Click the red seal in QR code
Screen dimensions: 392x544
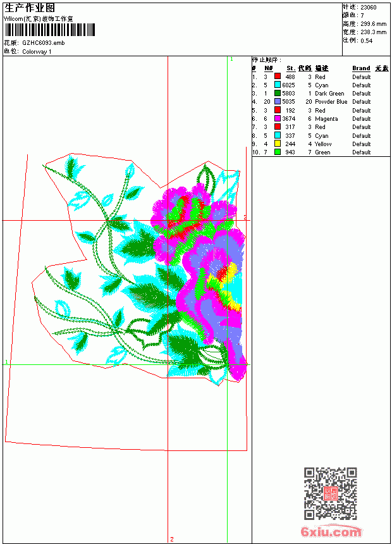331,493
